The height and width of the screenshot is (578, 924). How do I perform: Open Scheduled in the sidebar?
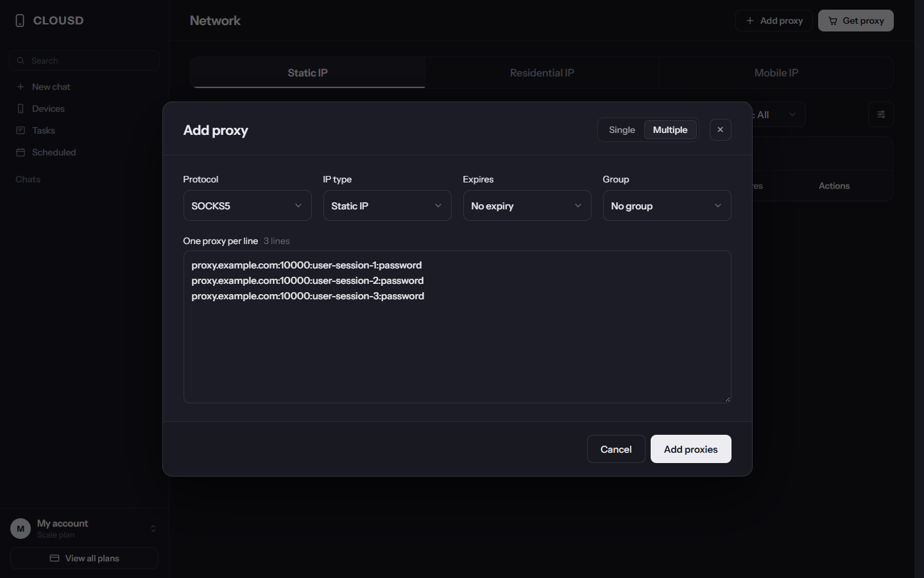[x=84, y=152]
